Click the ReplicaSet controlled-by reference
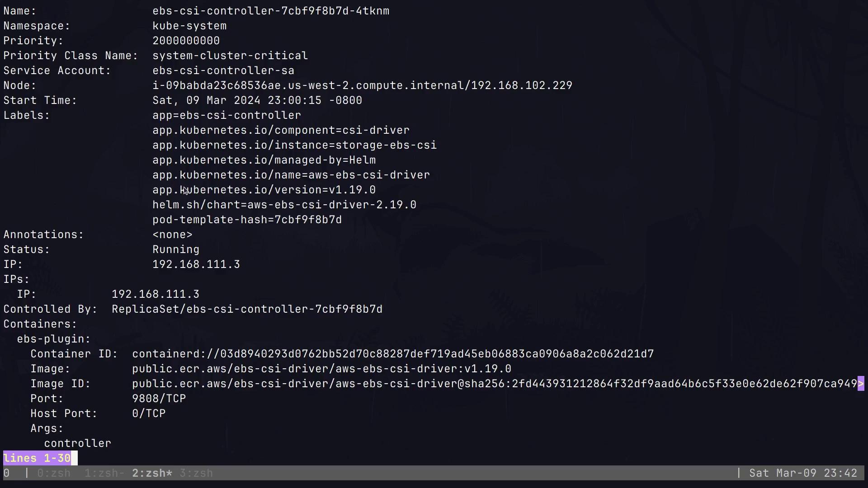The height and width of the screenshot is (488, 868). 247,309
